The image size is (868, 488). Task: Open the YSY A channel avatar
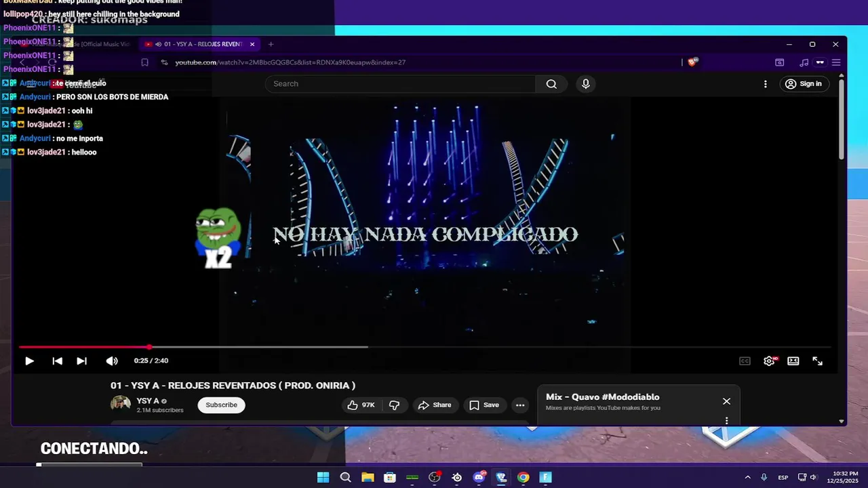121,405
